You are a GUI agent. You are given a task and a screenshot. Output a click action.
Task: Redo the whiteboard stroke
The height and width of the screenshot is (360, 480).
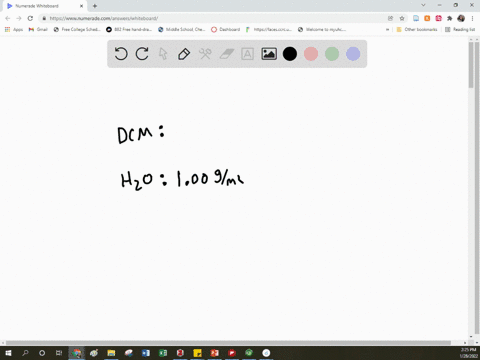(x=142, y=54)
